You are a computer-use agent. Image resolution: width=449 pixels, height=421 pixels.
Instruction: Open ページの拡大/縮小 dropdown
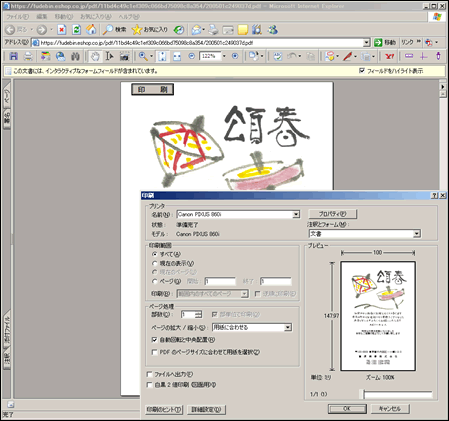(288, 327)
